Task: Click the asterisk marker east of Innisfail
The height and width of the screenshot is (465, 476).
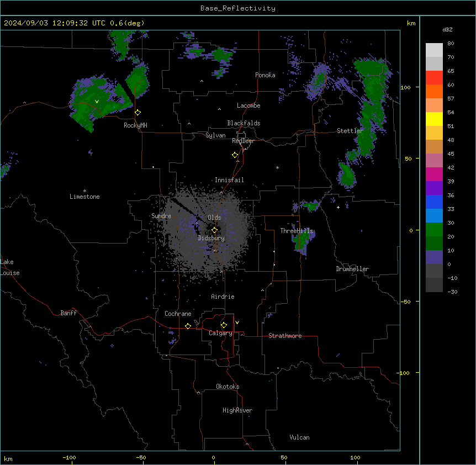Action: (277, 167)
